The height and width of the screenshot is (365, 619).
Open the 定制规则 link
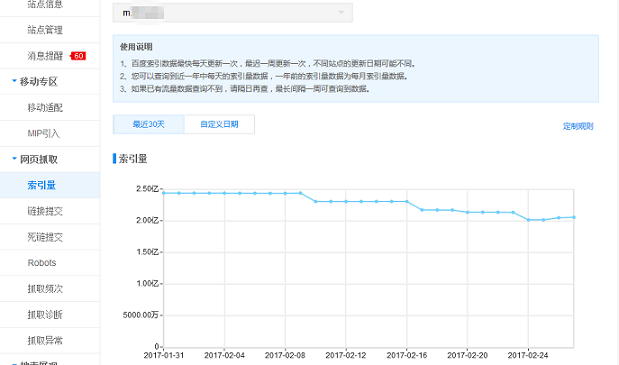tap(578, 126)
